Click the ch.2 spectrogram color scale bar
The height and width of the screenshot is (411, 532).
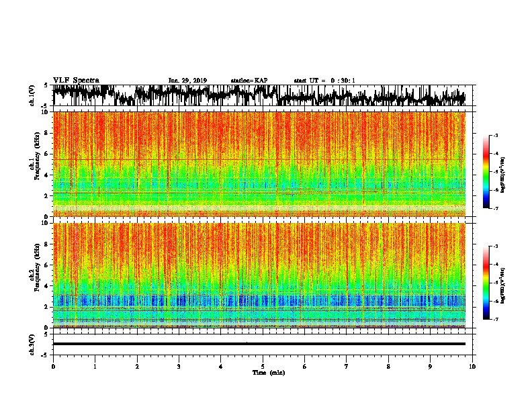click(x=486, y=283)
